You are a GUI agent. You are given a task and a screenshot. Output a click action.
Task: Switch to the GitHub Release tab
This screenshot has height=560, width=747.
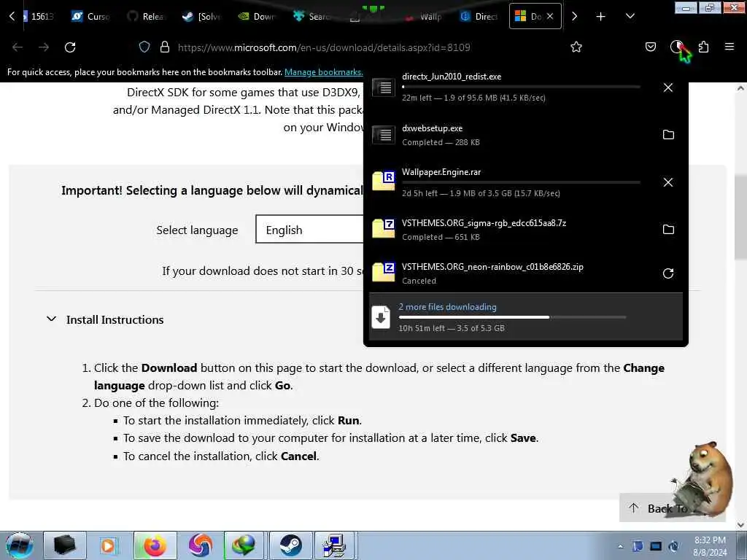point(146,16)
